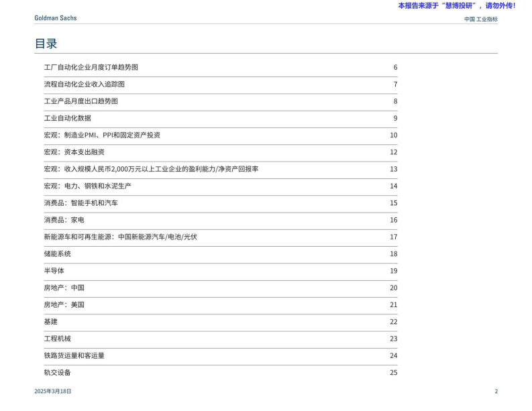This screenshot has width=532, height=411.
Task: Open the 基建 entry
Action: [50, 321]
